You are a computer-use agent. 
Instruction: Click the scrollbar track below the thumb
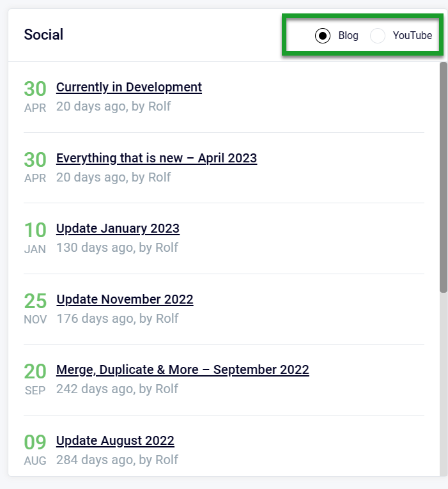443,384
